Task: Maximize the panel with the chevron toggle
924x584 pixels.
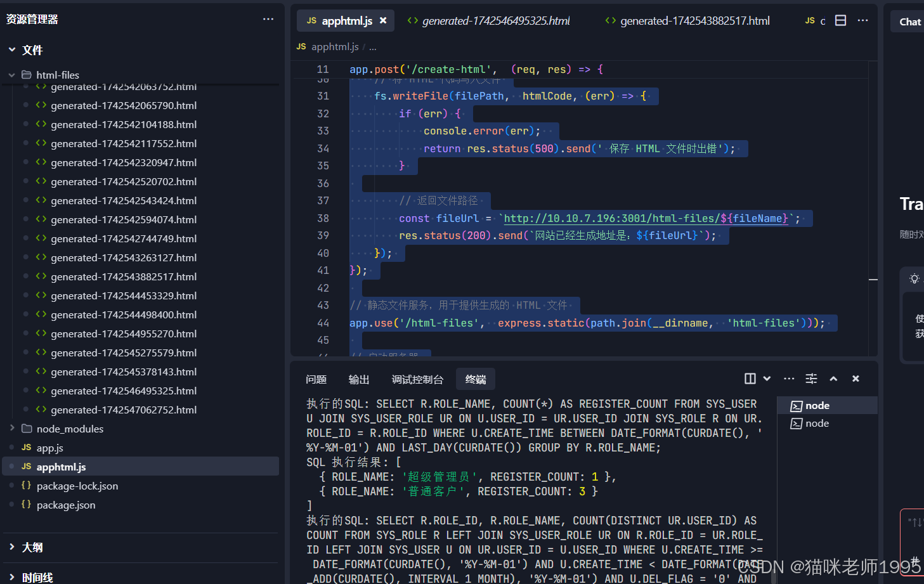Action: pos(833,379)
